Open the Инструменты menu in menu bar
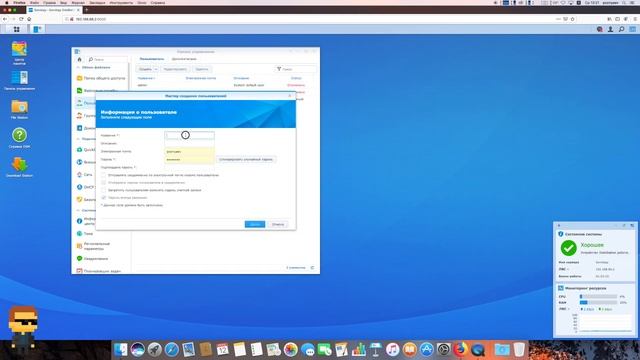This screenshot has height=360, width=640. point(121,2)
